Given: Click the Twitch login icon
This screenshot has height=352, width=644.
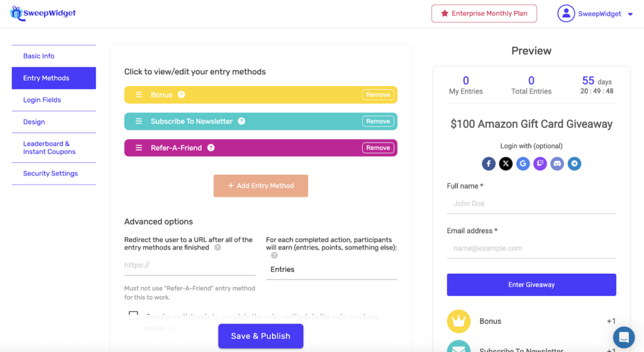Looking at the screenshot, I should (540, 164).
